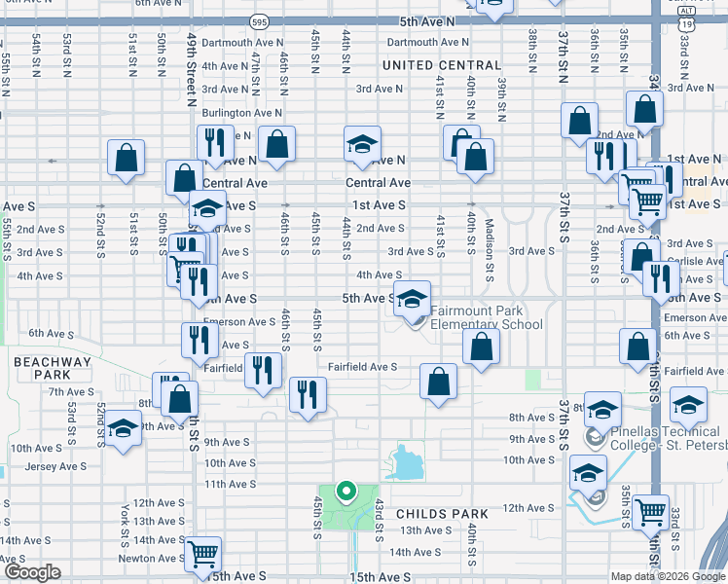Open the shopping bag marker beside the right-side 6th Ave S label
Image resolution: width=728 pixels, height=584 pixels.
pyautogui.click(x=638, y=347)
